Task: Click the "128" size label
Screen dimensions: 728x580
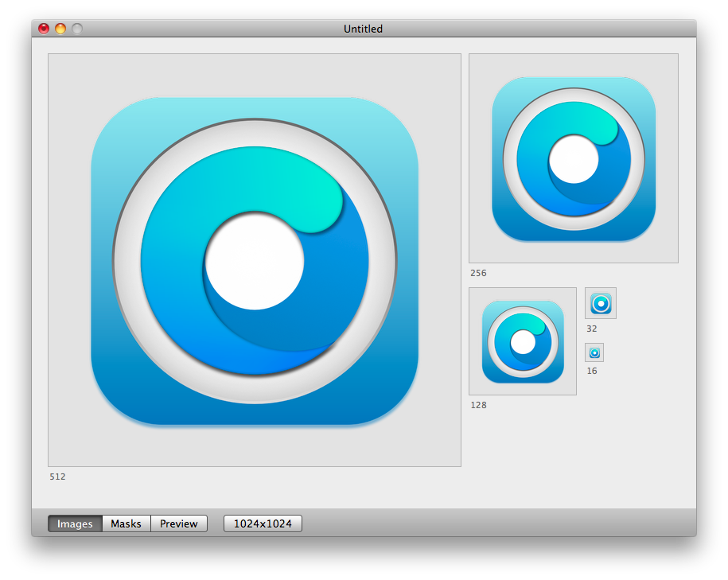Action: (x=478, y=405)
